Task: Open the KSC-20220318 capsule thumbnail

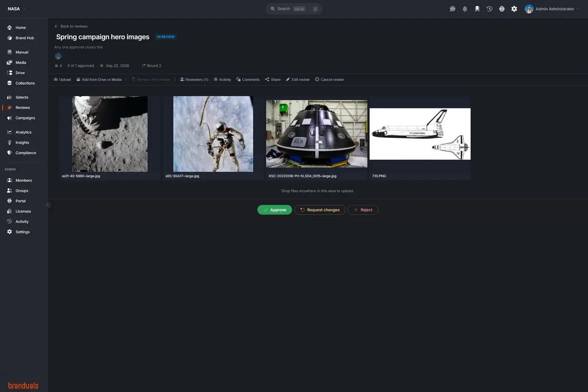Action: pos(316,134)
